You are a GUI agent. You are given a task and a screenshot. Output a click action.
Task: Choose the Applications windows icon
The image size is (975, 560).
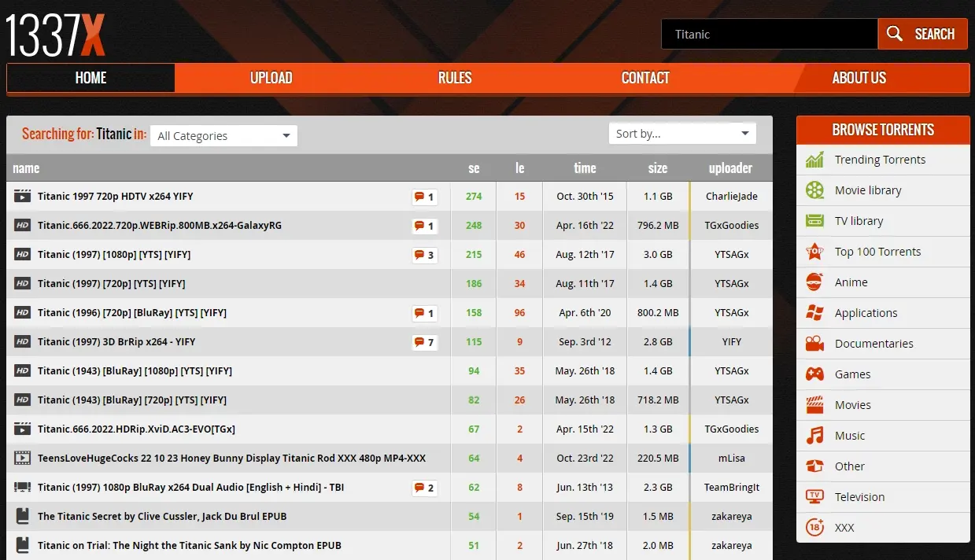click(814, 313)
